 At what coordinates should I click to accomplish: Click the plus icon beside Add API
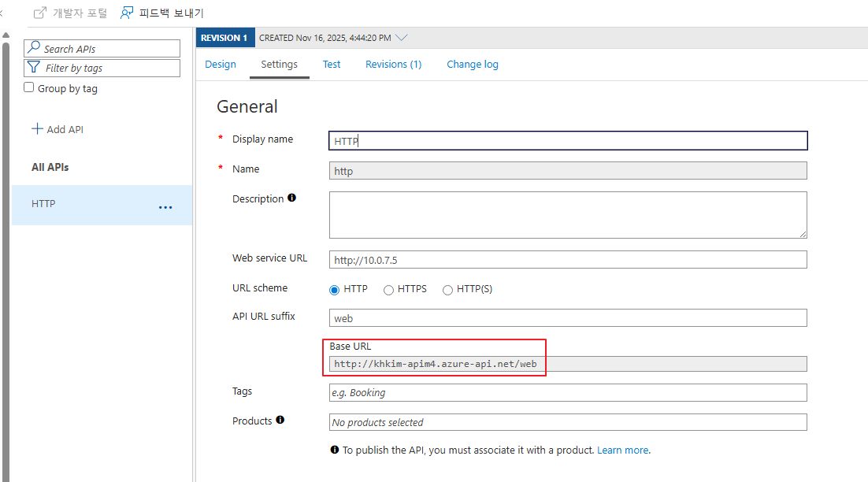coord(37,128)
